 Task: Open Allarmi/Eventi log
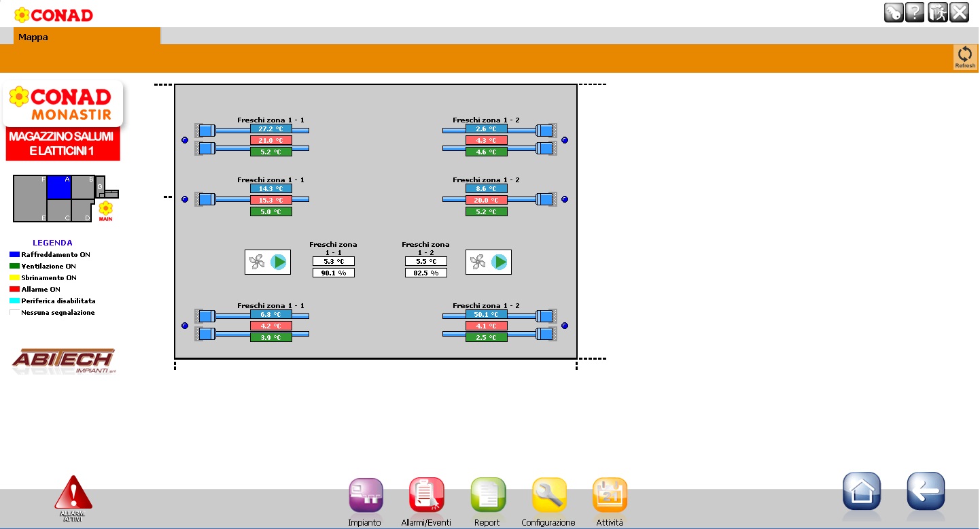[426, 496]
